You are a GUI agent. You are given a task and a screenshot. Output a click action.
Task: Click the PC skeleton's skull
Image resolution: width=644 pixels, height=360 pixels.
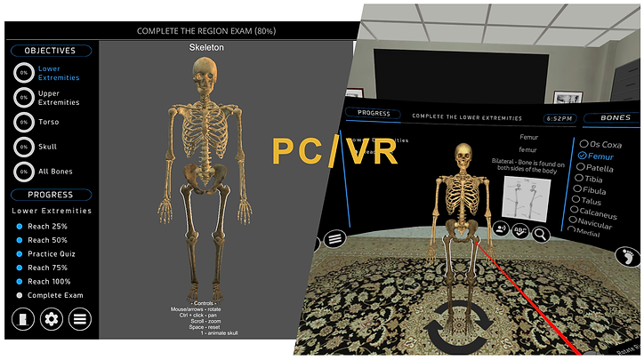pos(205,76)
